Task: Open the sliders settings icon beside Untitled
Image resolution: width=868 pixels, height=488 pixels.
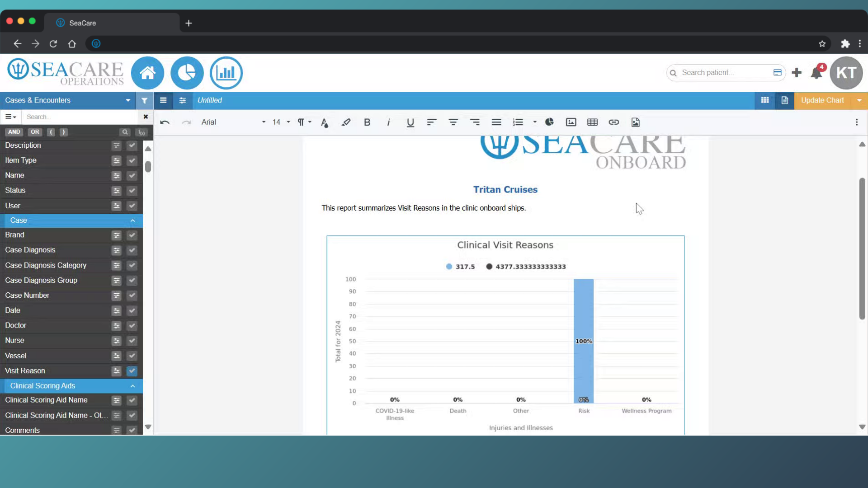Action: [183, 100]
